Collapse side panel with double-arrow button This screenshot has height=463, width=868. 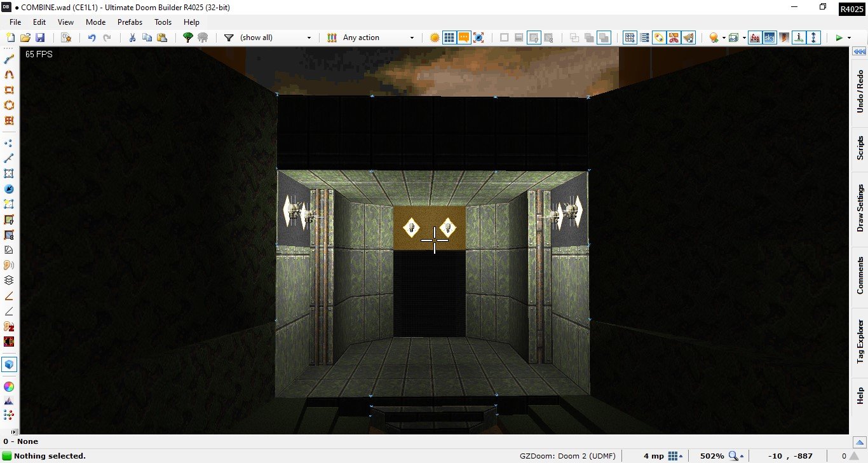tap(860, 52)
